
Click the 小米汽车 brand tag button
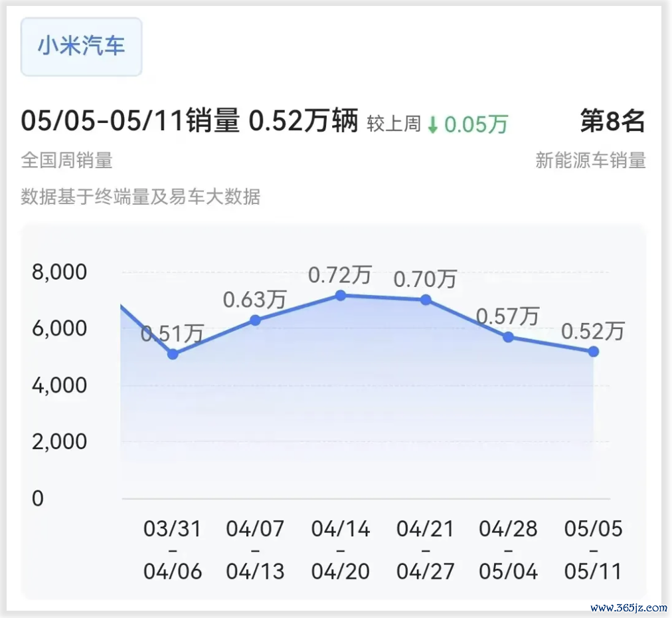click(x=82, y=47)
